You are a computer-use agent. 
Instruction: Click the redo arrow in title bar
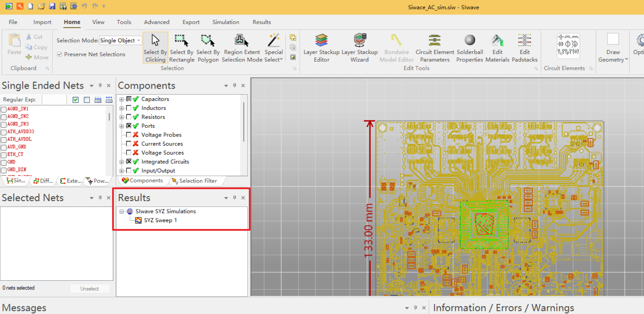[95, 6]
